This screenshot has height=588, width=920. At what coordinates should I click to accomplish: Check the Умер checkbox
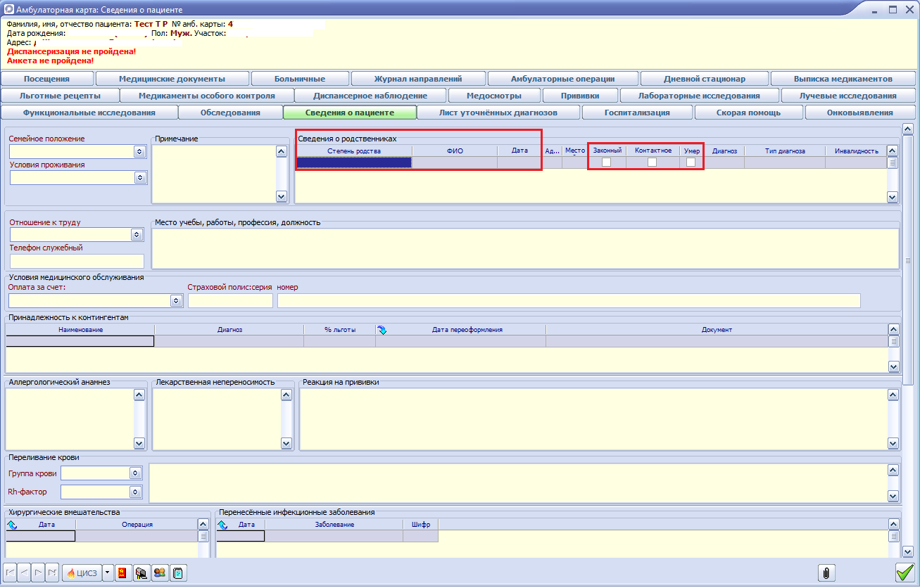[x=691, y=162]
